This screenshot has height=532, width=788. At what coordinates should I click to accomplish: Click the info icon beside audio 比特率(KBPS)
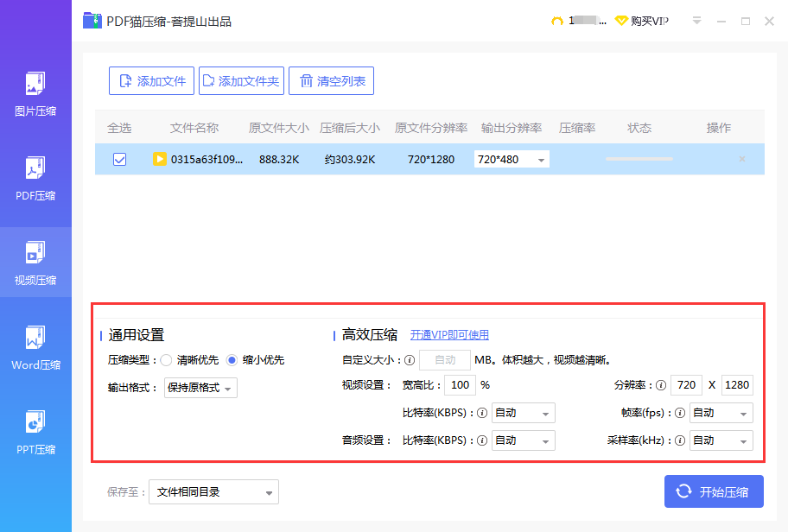click(x=482, y=440)
